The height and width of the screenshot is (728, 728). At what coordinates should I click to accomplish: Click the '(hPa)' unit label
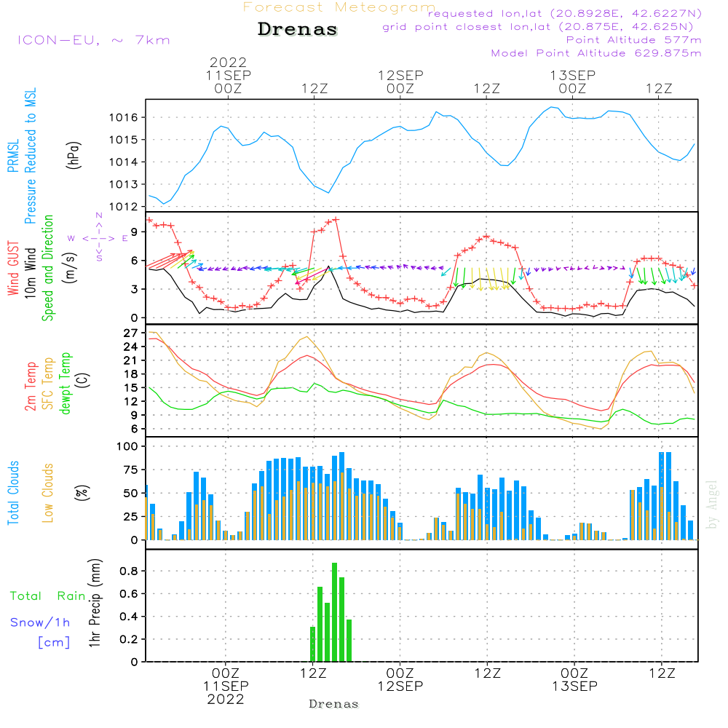pyautogui.click(x=74, y=155)
